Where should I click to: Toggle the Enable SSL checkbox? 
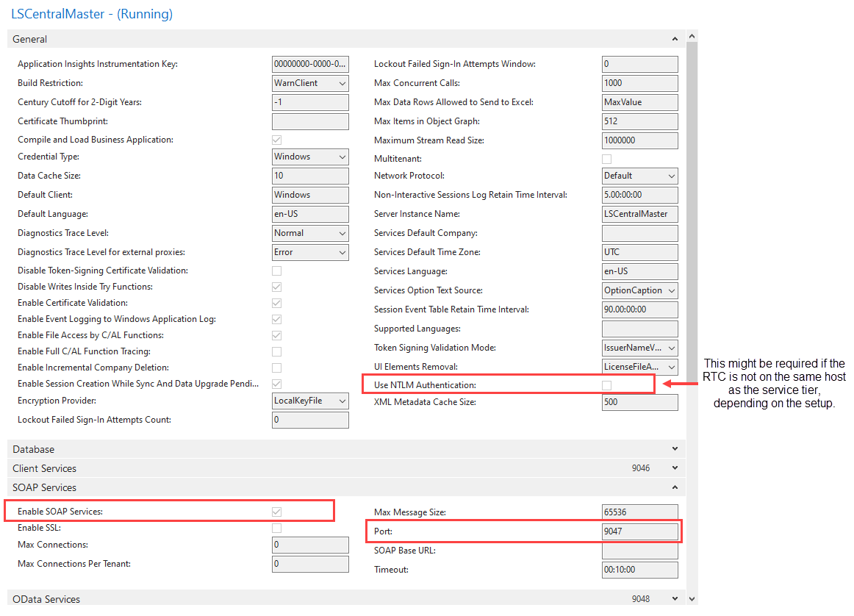click(276, 529)
